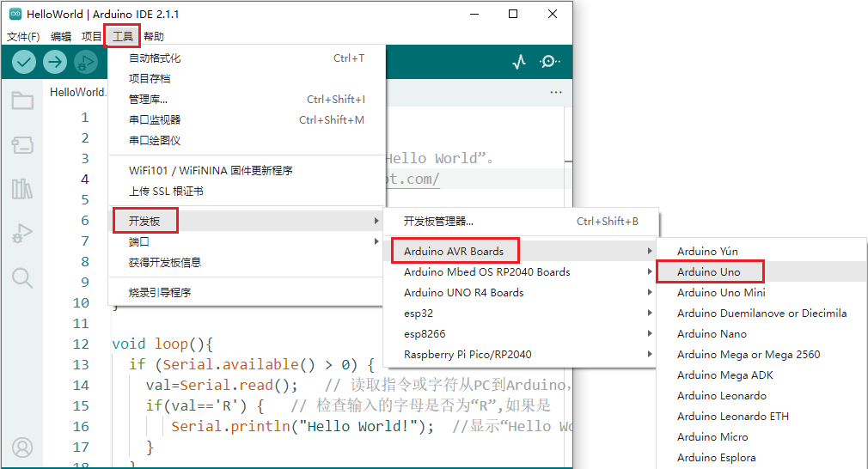Minimize the Arduino IDE window
868x469 pixels.
[x=474, y=14]
